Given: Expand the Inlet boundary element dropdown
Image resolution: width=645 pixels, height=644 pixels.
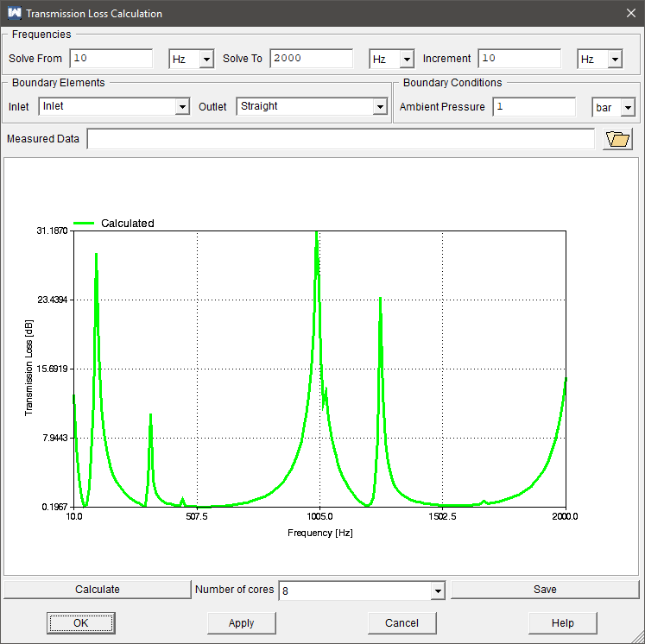Looking at the screenshot, I should pos(182,107).
